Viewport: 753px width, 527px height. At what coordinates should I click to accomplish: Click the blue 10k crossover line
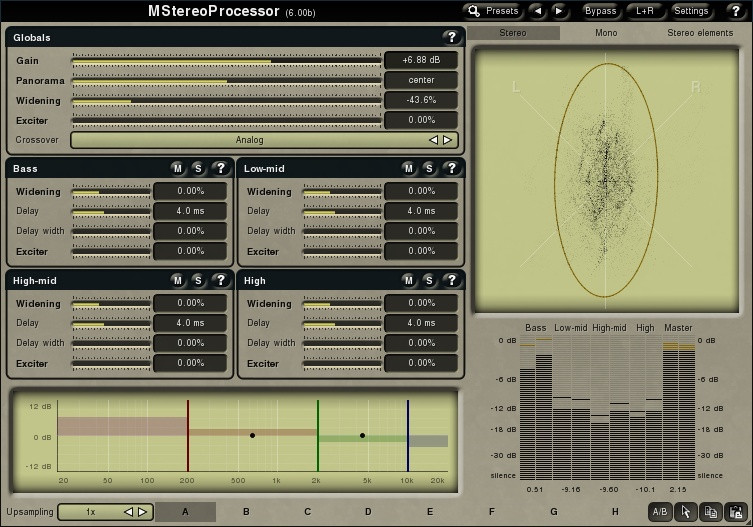click(x=408, y=435)
